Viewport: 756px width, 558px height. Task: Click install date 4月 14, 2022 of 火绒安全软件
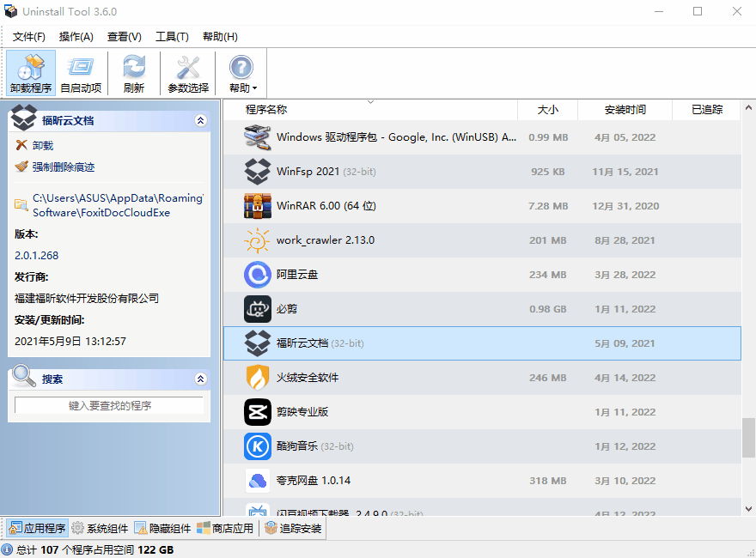tap(625, 378)
